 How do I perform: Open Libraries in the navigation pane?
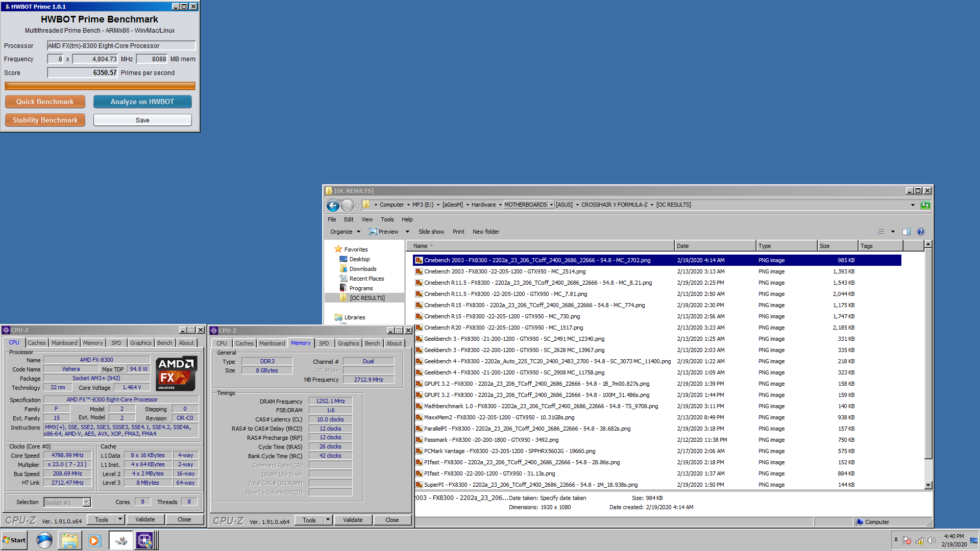pos(355,317)
